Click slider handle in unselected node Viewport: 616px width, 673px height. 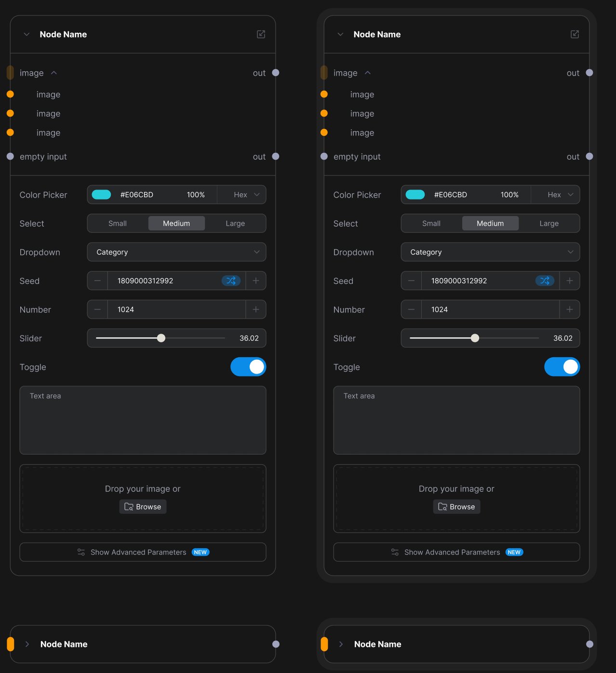[x=161, y=338]
